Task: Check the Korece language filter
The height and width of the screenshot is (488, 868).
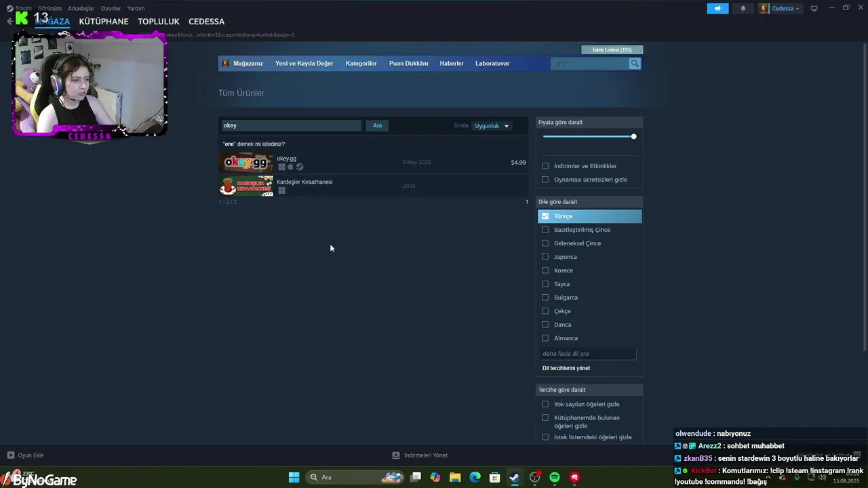Action: [x=545, y=270]
